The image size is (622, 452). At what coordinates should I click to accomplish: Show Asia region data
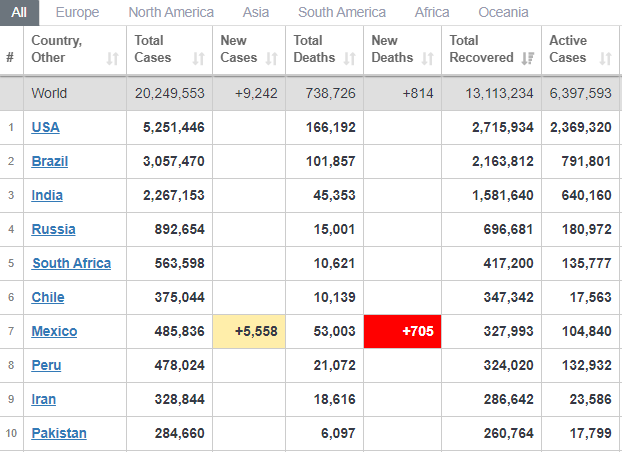click(x=256, y=12)
